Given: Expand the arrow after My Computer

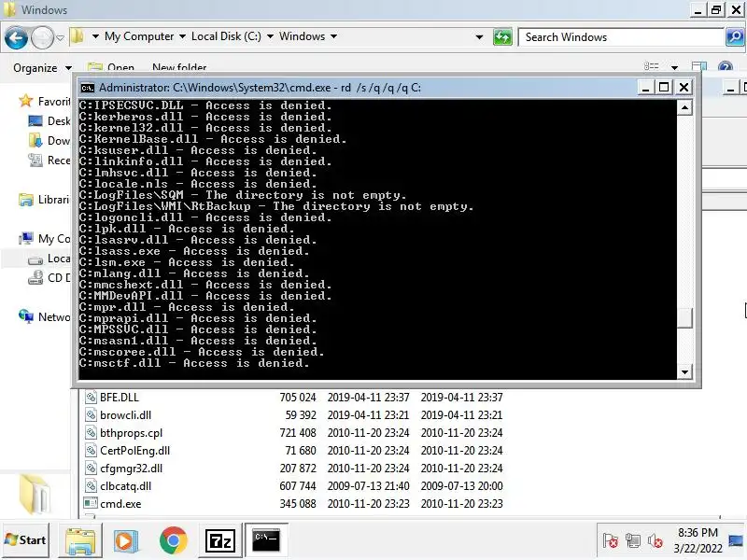Looking at the screenshot, I should tap(182, 36).
